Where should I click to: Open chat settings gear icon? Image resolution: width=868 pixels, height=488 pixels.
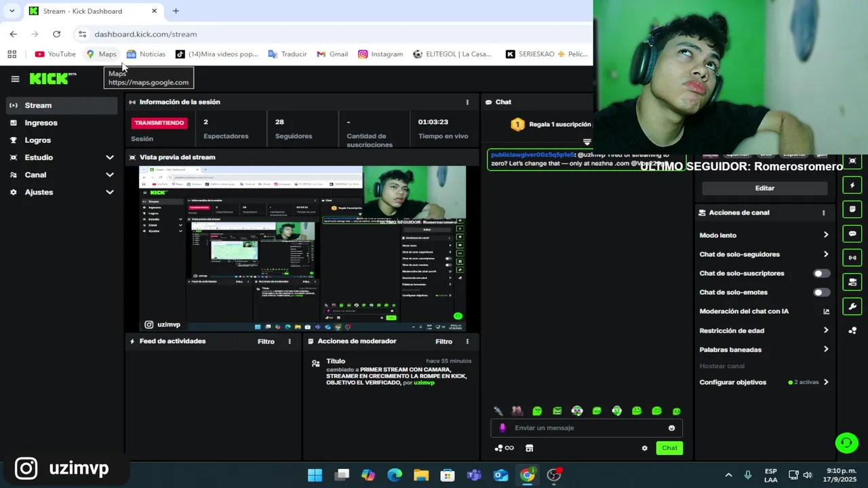(x=644, y=448)
